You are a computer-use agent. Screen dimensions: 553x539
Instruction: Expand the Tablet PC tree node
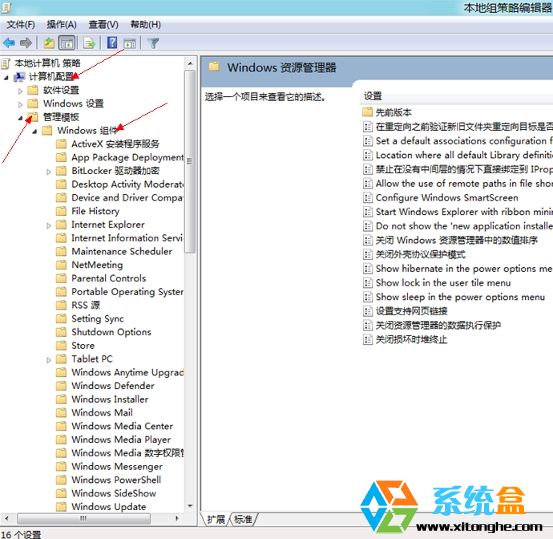49,360
